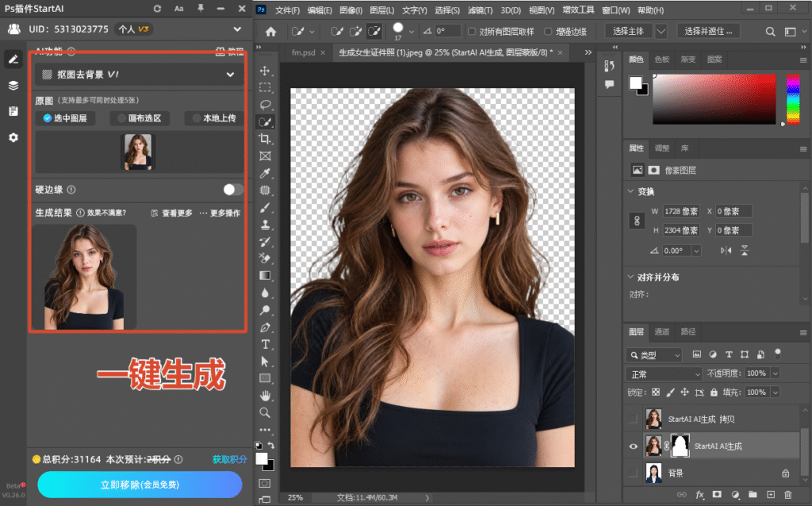Choose the 本地上传 radio option
812x506 pixels.
[x=214, y=118]
